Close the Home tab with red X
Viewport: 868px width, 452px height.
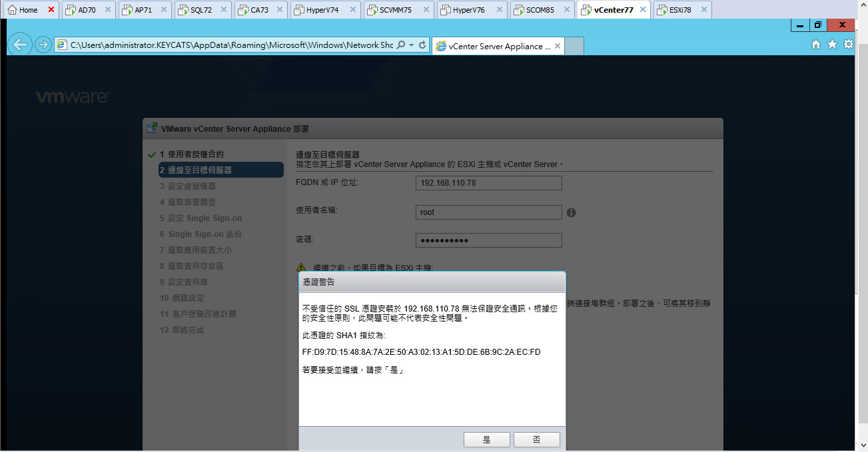51,10
